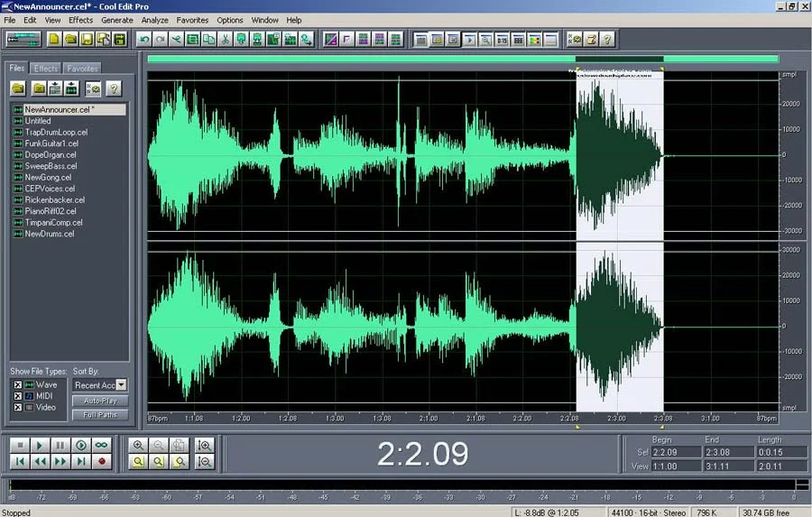
Task: Click the open file folder icon in Files panel
Action: point(18,88)
